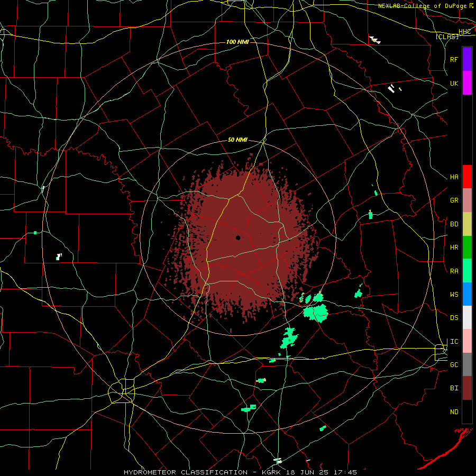This screenshot has height=476, width=476.
Task: Click the RF purple legend swatch
Action: (x=467, y=59)
